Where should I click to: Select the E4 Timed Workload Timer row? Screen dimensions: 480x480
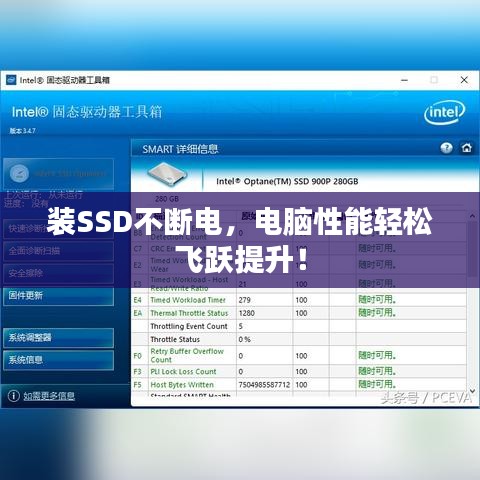pyautogui.click(x=299, y=300)
